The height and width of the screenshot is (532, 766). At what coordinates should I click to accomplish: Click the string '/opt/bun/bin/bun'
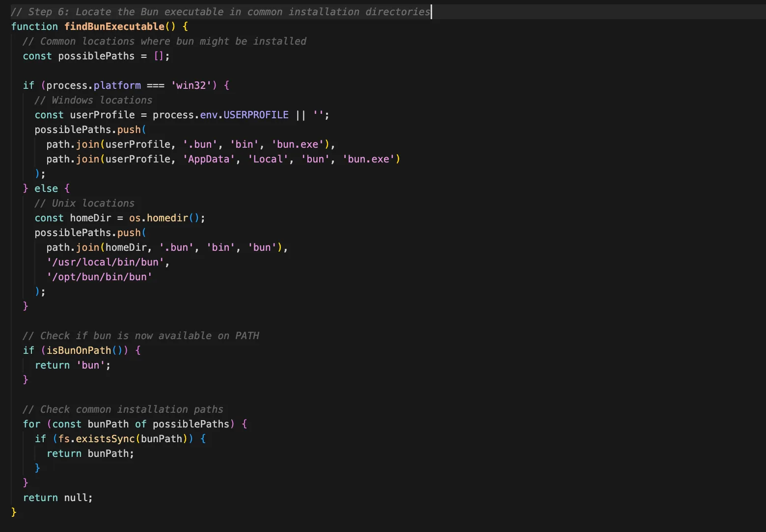tap(99, 277)
